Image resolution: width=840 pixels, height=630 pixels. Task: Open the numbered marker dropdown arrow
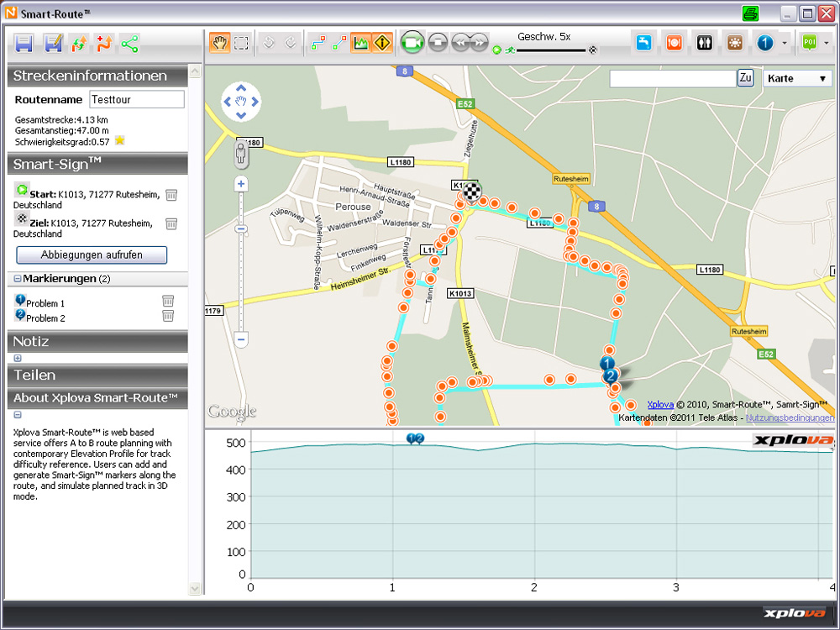(785, 44)
